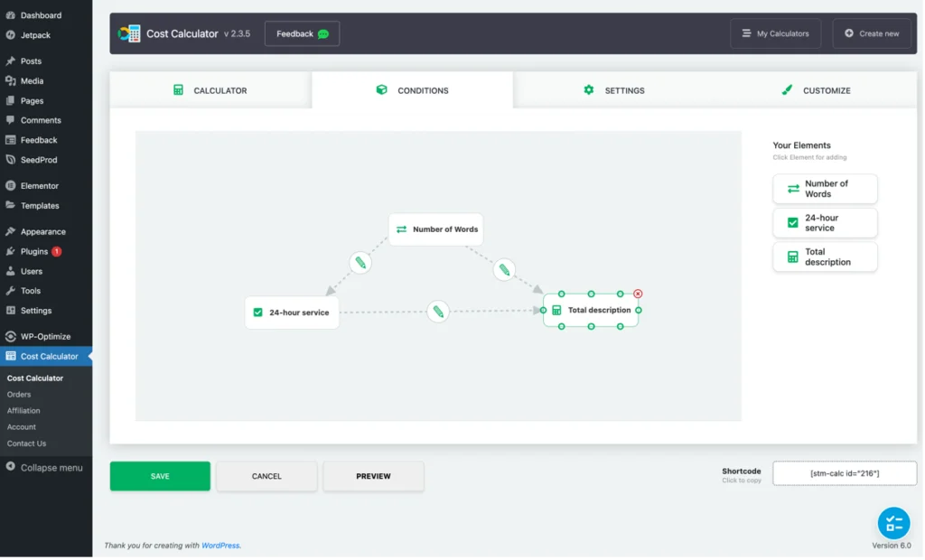Click the Feedback button in header

coord(302,33)
